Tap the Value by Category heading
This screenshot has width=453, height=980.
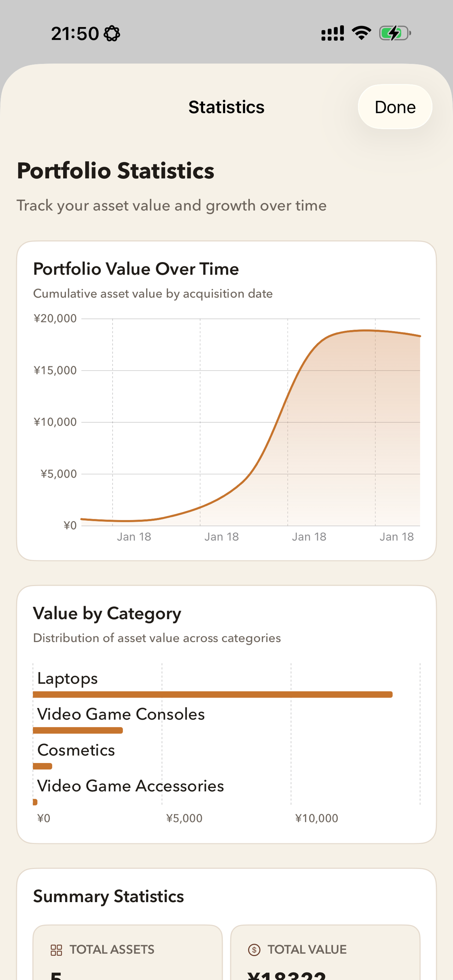[x=107, y=613]
